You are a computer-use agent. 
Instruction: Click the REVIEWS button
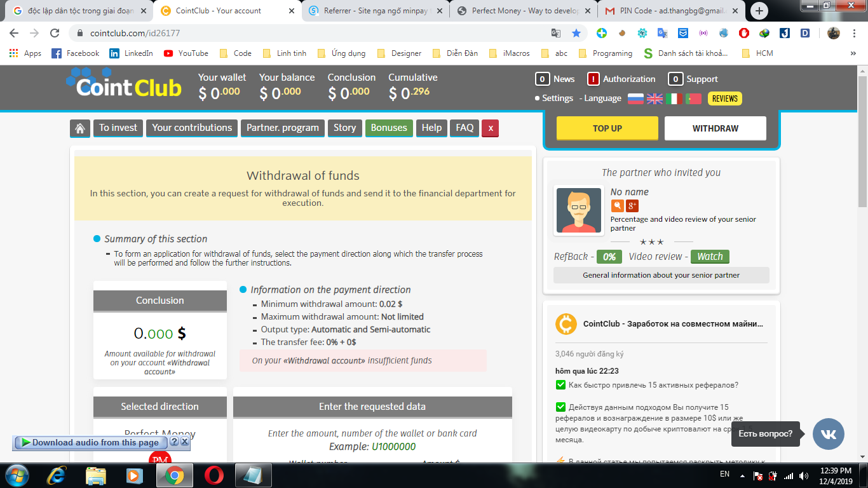coord(724,98)
